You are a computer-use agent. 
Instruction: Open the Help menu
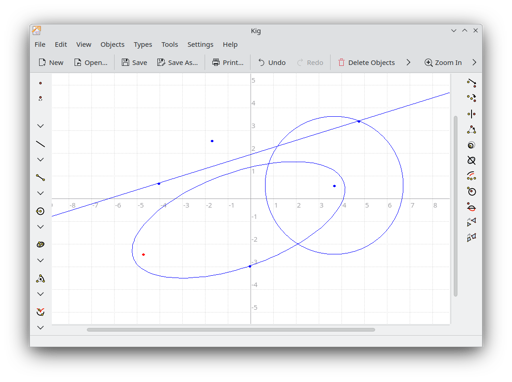(230, 44)
